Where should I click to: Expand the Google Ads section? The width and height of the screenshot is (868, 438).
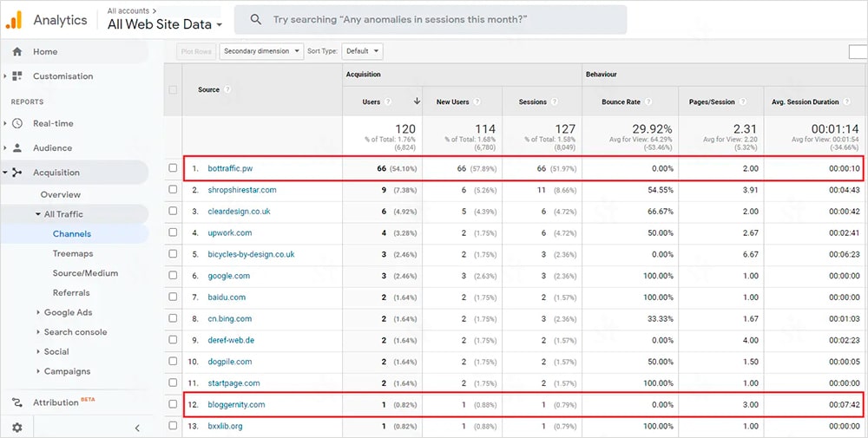coord(38,312)
